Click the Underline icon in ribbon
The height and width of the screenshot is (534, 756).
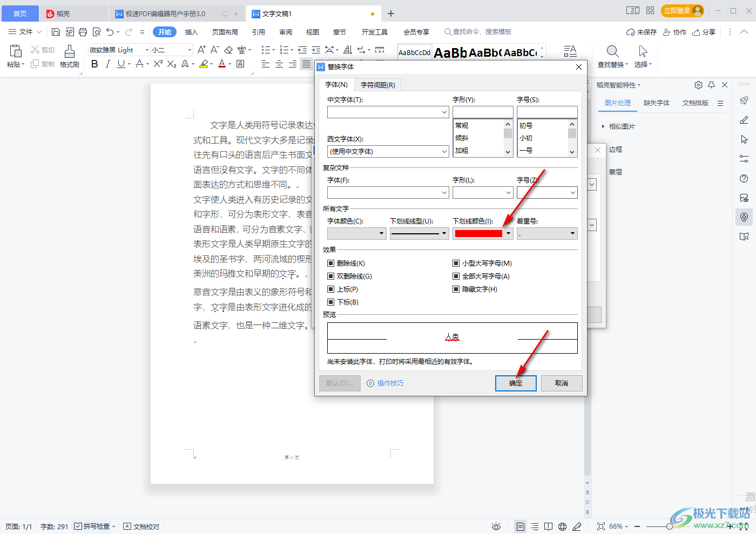121,64
